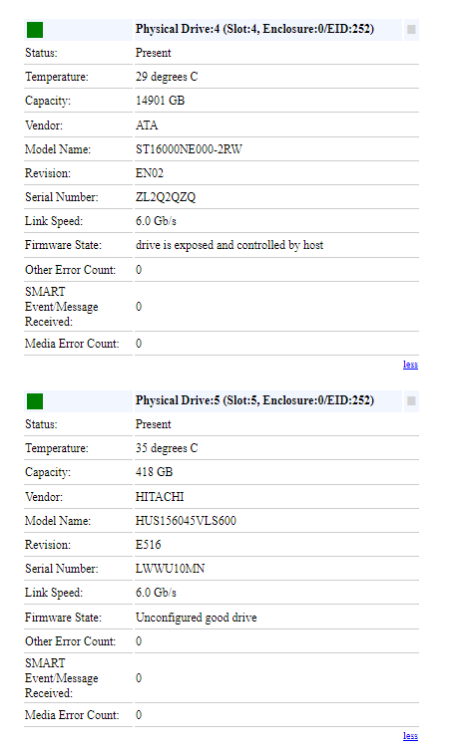Collapse Drive 5 details via less link
The height and width of the screenshot is (750, 464).
pos(410,736)
